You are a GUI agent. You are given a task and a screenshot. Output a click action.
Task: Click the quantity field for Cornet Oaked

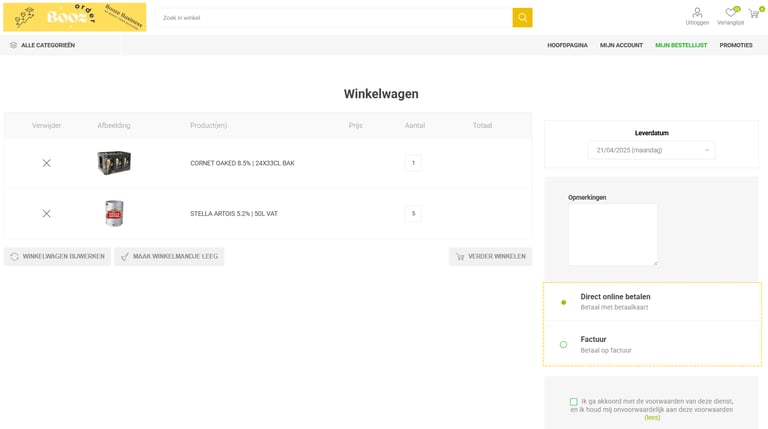coord(413,163)
